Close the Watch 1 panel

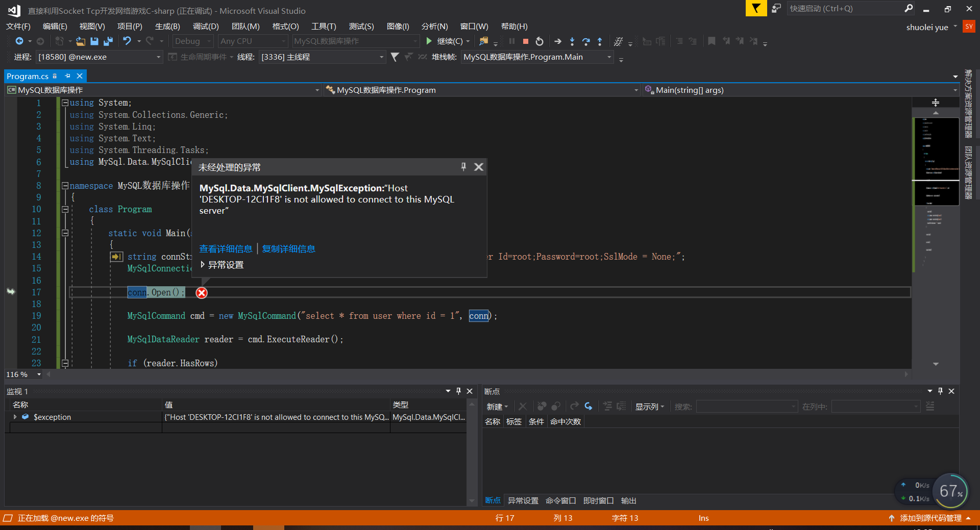click(470, 391)
